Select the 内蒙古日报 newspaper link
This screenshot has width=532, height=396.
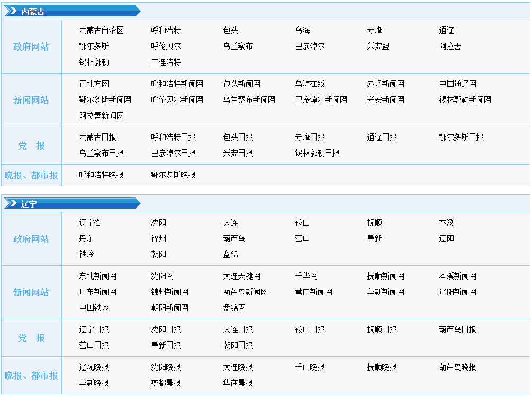[x=97, y=138]
